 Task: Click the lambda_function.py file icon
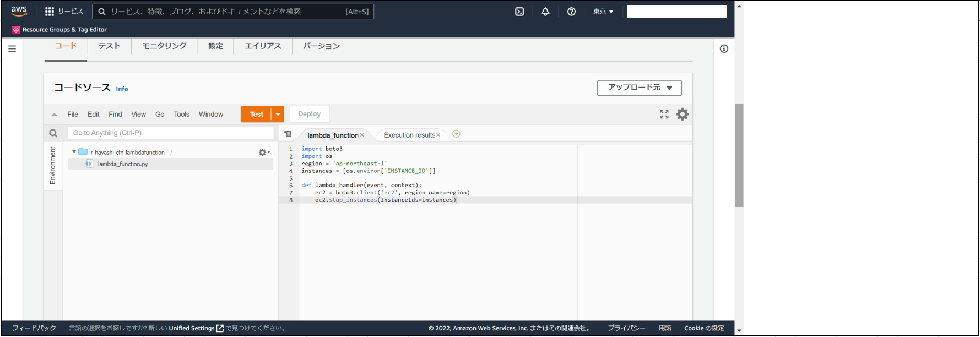[x=89, y=164]
